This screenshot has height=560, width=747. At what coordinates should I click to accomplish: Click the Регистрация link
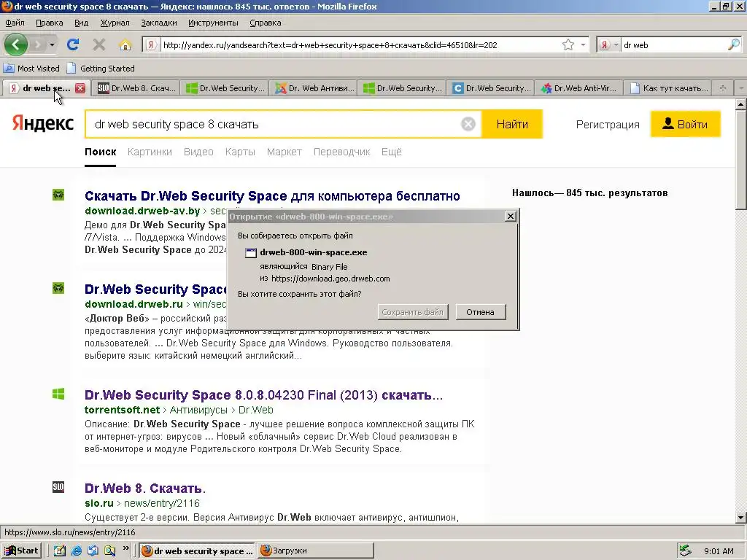pos(608,125)
